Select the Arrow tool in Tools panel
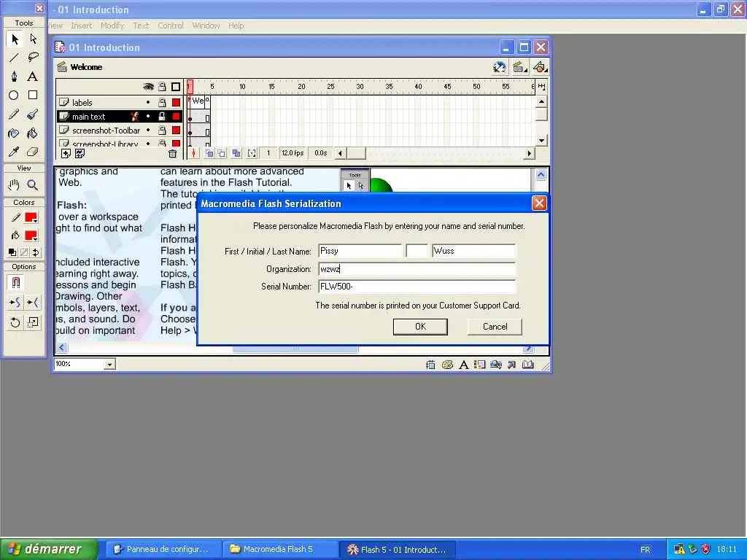The height and width of the screenshot is (560, 747). click(15, 39)
